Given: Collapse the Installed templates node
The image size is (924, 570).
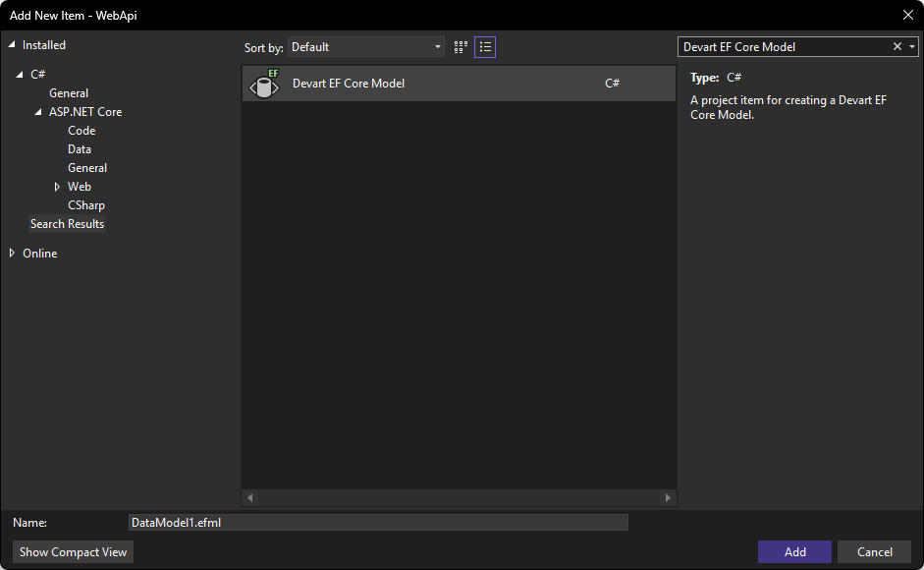Looking at the screenshot, I should 13,44.
